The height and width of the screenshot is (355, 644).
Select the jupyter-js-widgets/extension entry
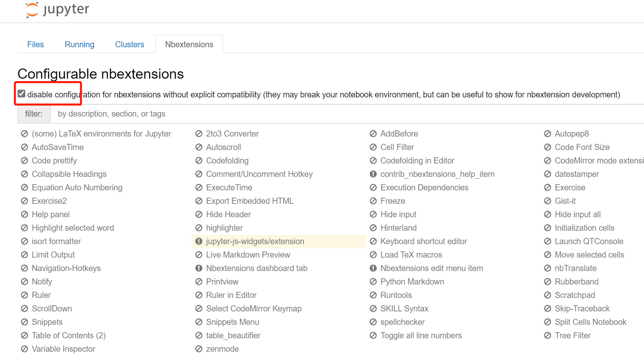[255, 241]
